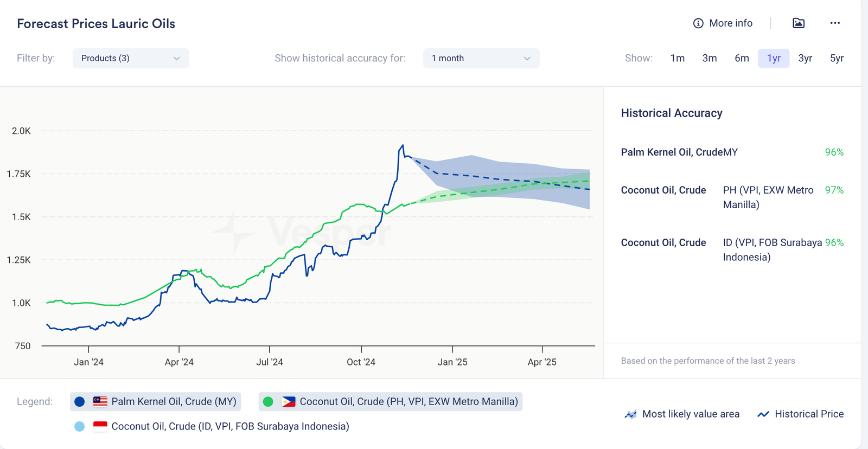Viewport: 868px width, 449px height.
Task: Expand the 1 month accuracy dropdown
Action: (481, 59)
